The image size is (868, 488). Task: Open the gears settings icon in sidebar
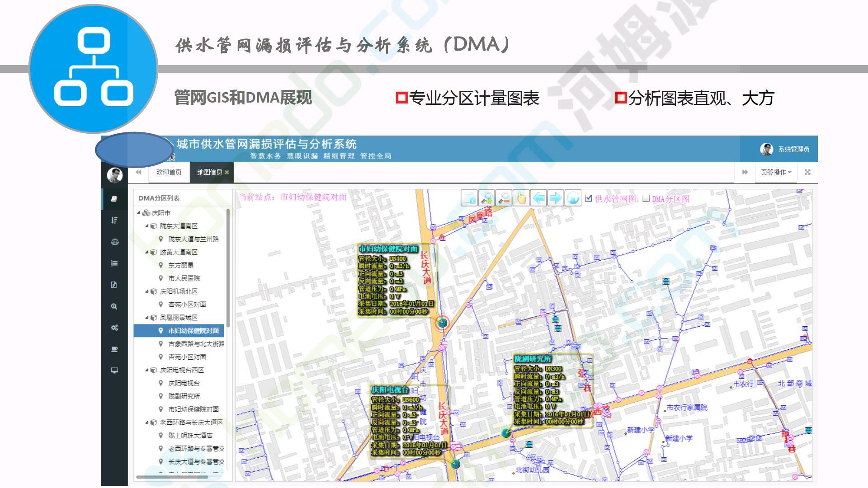click(114, 328)
